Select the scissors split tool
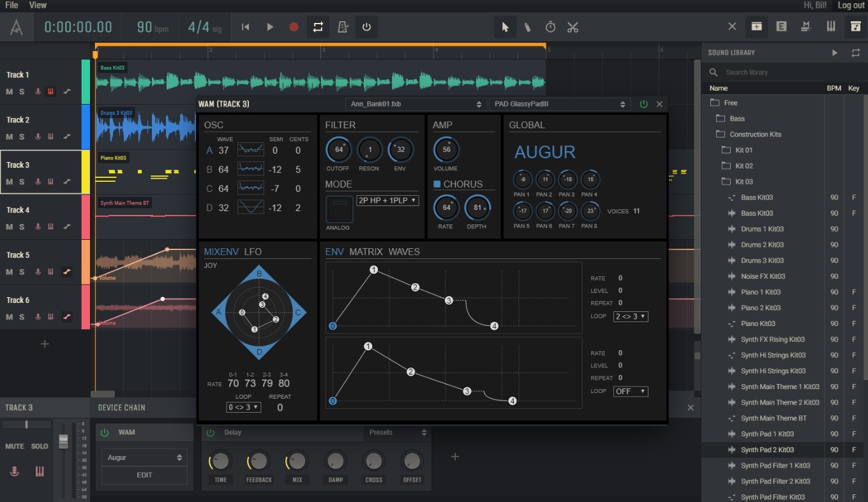 (x=572, y=27)
